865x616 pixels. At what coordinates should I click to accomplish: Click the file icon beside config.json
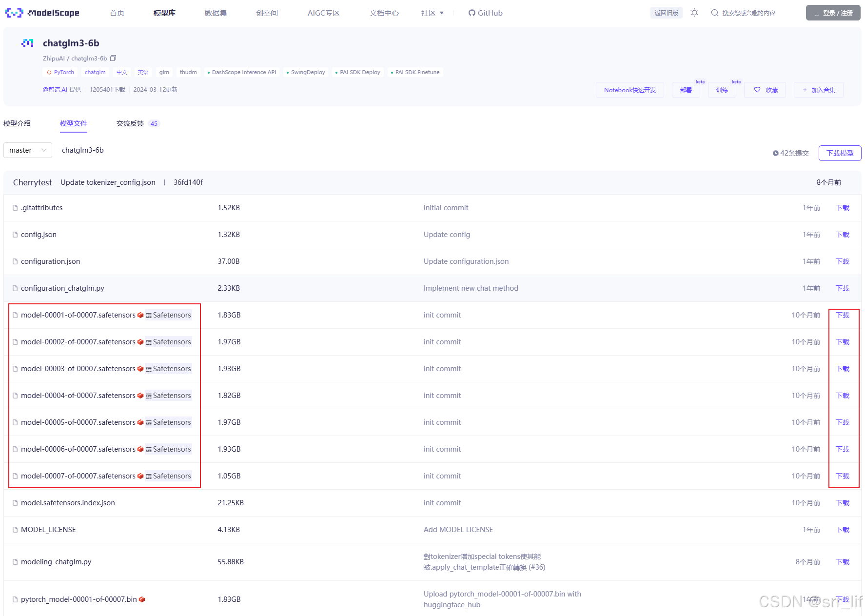coord(15,235)
